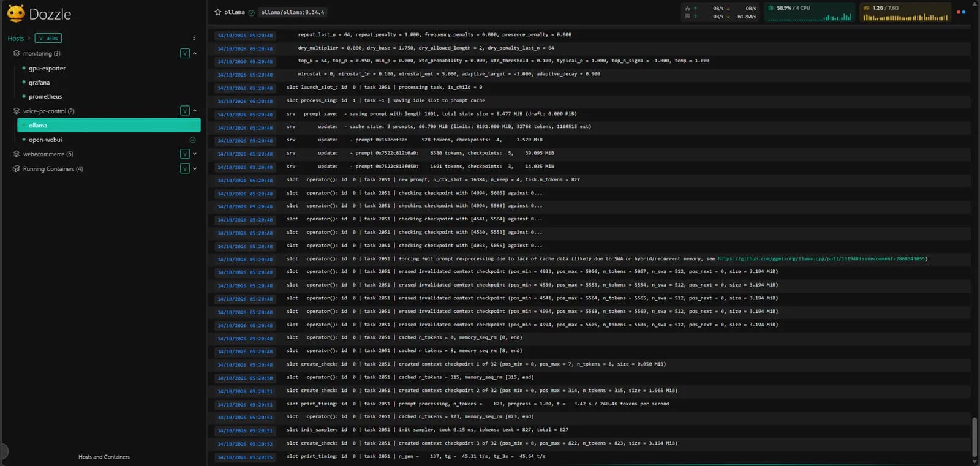Open the gpu-exporter container logs

pyautogui.click(x=47, y=69)
